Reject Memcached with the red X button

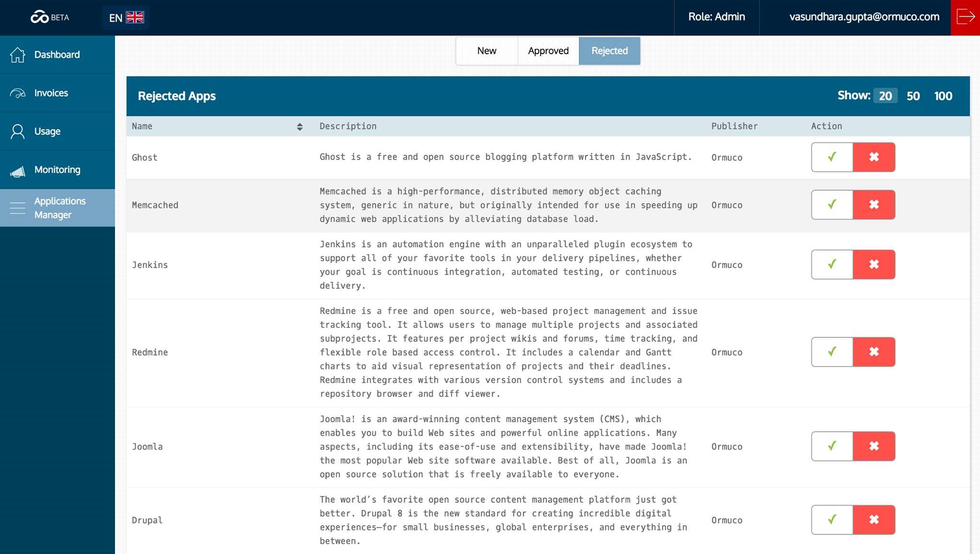(874, 205)
